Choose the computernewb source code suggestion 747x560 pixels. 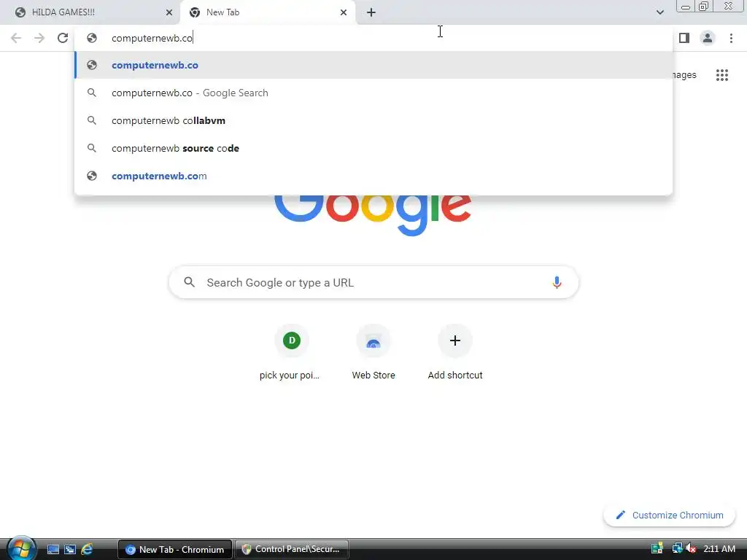pos(373,148)
